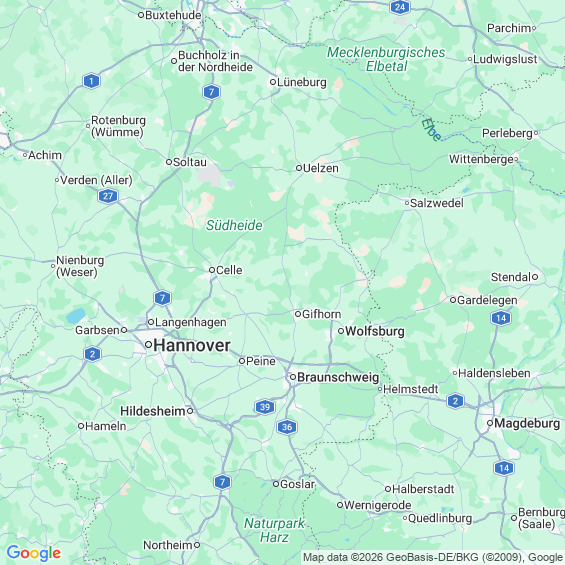The width and height of the screenshot is (565, 565).
Task: Click the highway 39 shield icon
Action: pyautogui.click(x=265, y=407)
